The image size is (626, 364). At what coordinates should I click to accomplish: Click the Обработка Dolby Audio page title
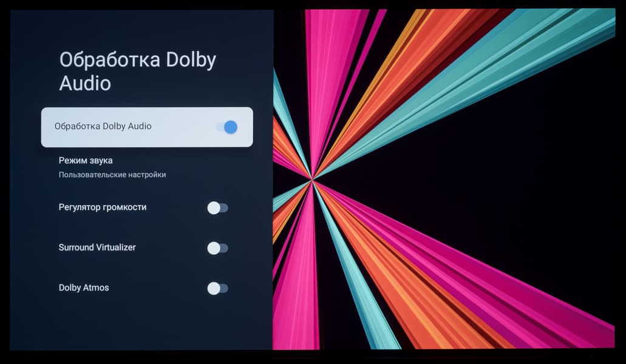(138, 72)
